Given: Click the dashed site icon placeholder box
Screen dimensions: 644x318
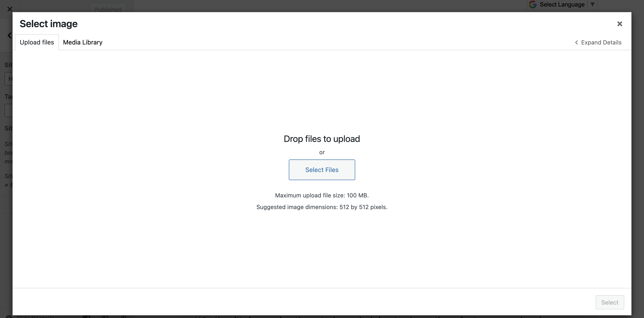Looking at the screenshot, I should click(9, 204).
